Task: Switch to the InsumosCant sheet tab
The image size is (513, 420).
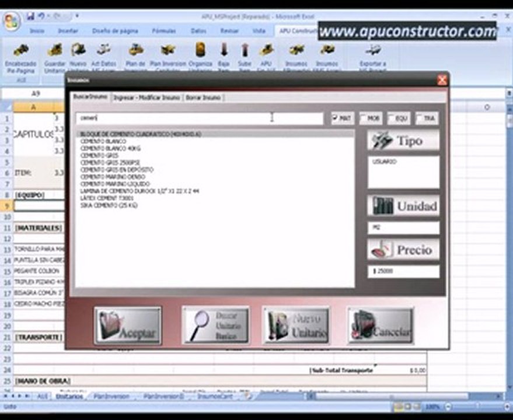Action: pos(215,397)
